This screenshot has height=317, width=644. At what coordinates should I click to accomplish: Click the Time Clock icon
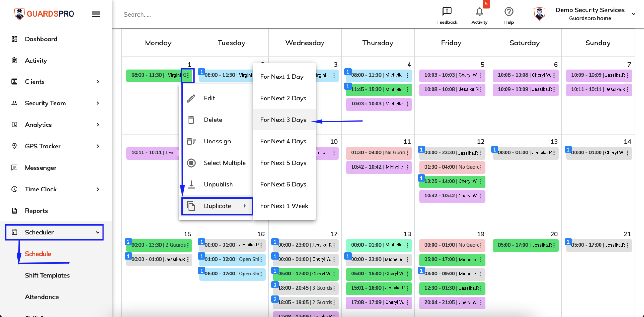coord(14,189)
